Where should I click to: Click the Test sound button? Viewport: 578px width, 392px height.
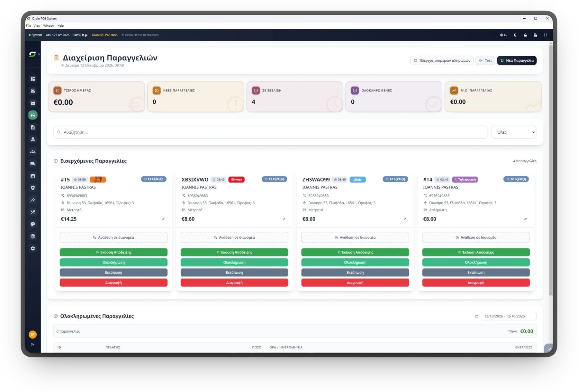[x=485, y=60]
